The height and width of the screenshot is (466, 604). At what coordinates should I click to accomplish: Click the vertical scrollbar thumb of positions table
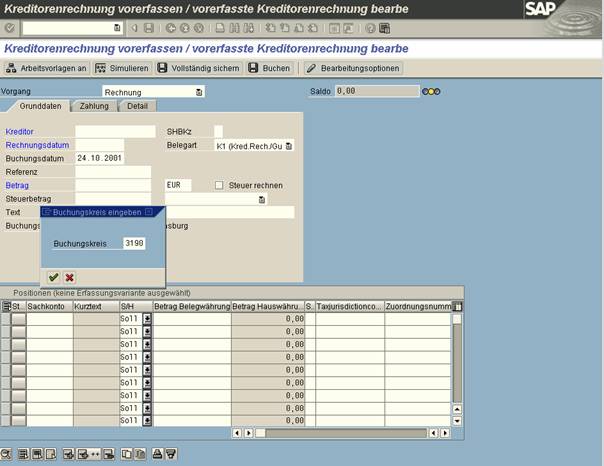[457, 319]
